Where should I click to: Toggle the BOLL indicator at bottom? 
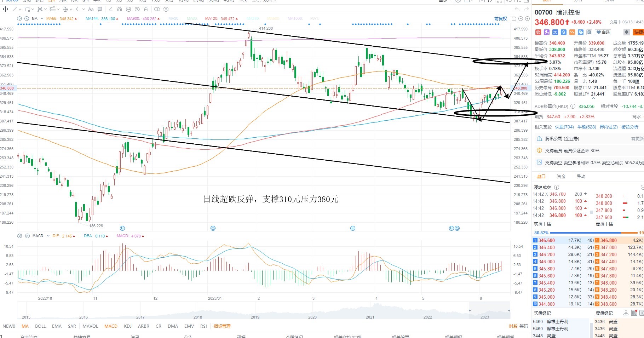pos(40,326)
